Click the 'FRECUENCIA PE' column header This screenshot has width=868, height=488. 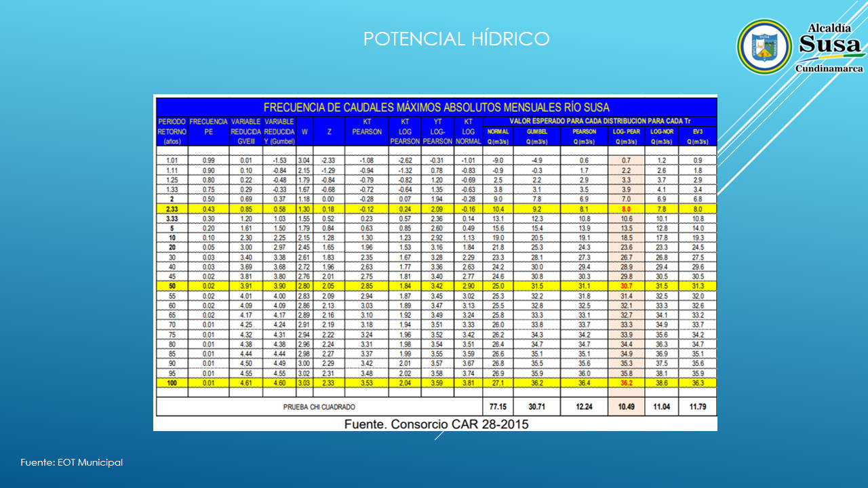pos(208,127)
